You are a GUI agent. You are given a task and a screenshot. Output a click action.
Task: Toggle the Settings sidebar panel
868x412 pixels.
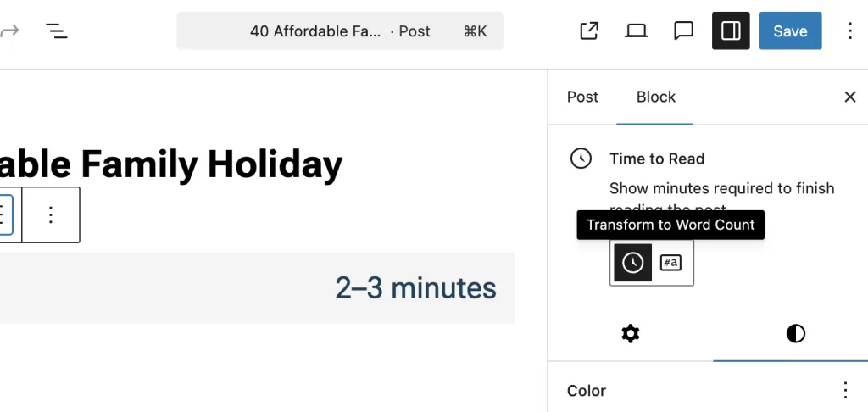click(731, 31)
